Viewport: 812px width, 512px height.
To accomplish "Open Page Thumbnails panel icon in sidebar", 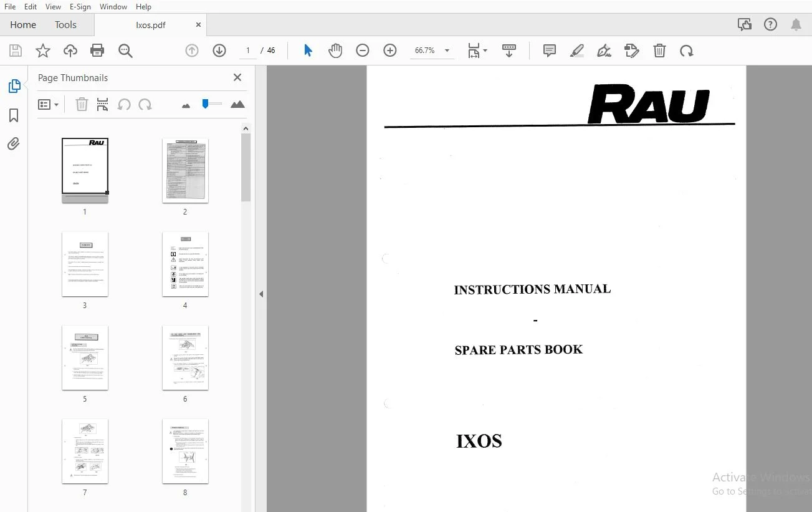I will pos(14,87).
